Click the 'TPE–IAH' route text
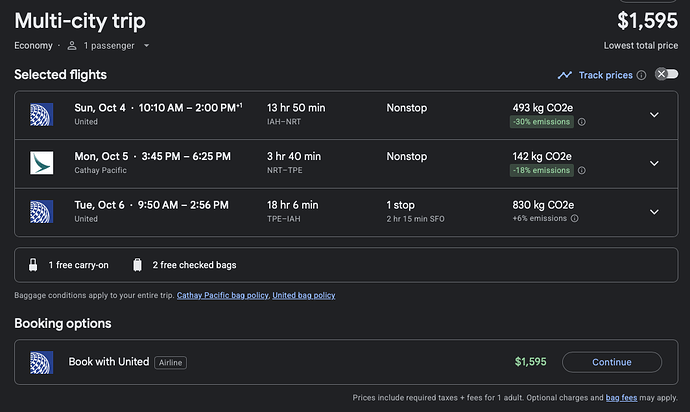The height and width of the screenshot is (412, 690). [283, 219]
